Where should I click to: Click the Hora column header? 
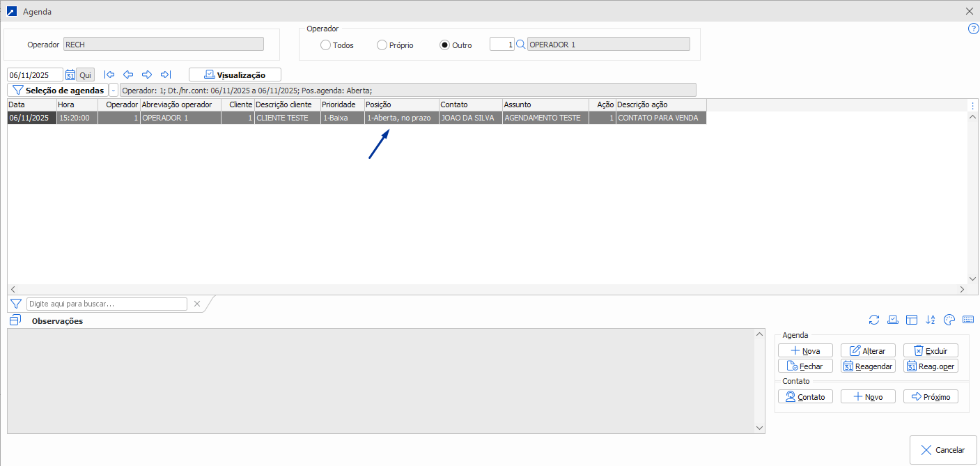pyautogui.click(x=77, y=104)
